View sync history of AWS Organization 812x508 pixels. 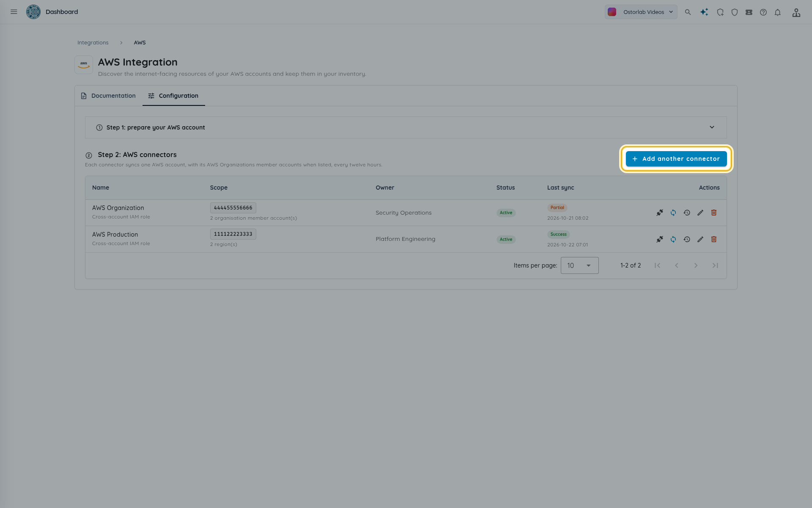click(687, 213)
